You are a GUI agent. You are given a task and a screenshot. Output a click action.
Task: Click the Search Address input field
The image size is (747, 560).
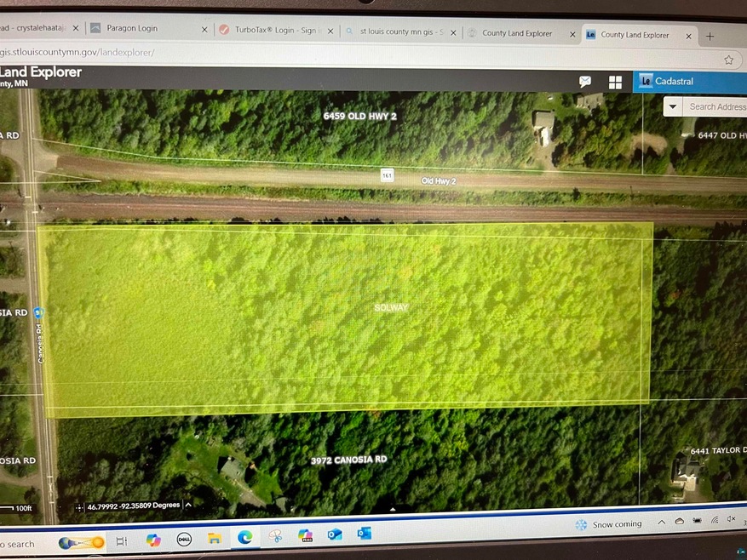click(717, 106)
